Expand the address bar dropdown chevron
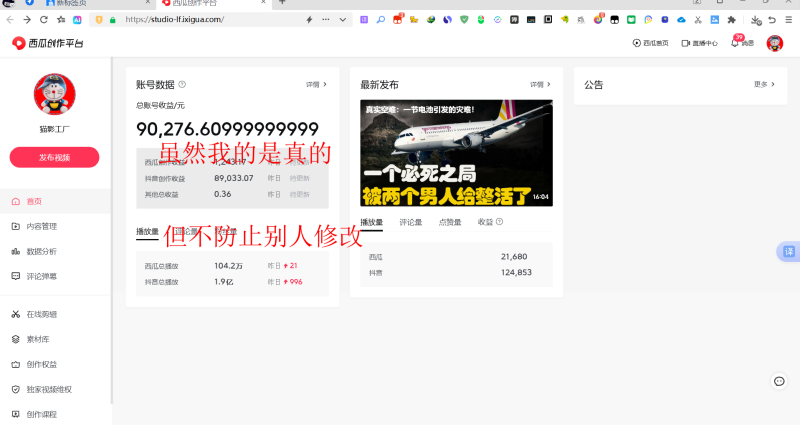 click(x=342, y=19)
